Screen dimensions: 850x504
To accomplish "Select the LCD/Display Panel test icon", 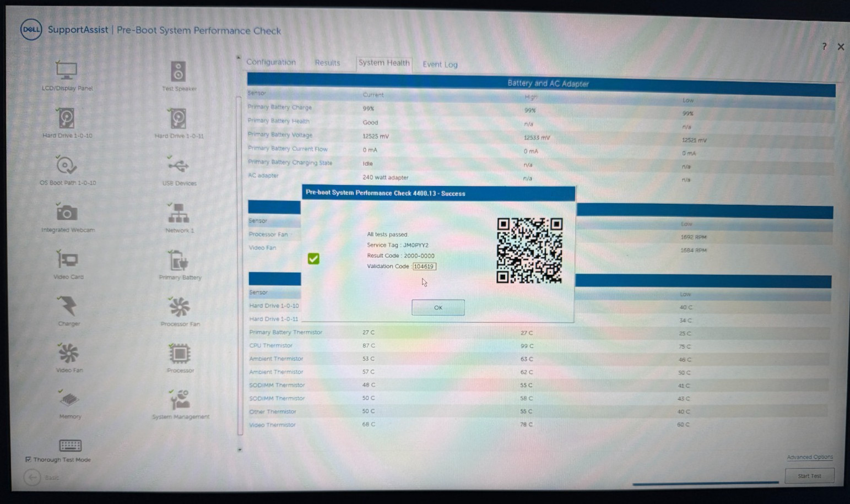I will click(x=67, y=71).
